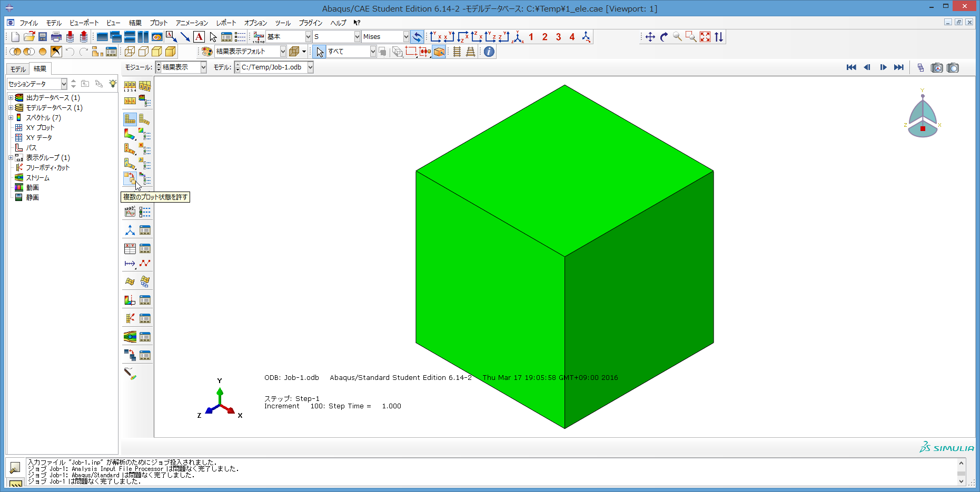Open the Mises invariant dropdown
980x492 pixels.
(x=385, y=37)
